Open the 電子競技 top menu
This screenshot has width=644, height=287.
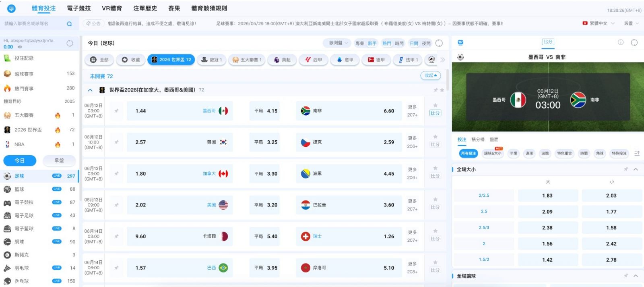[x=79, y=8]
